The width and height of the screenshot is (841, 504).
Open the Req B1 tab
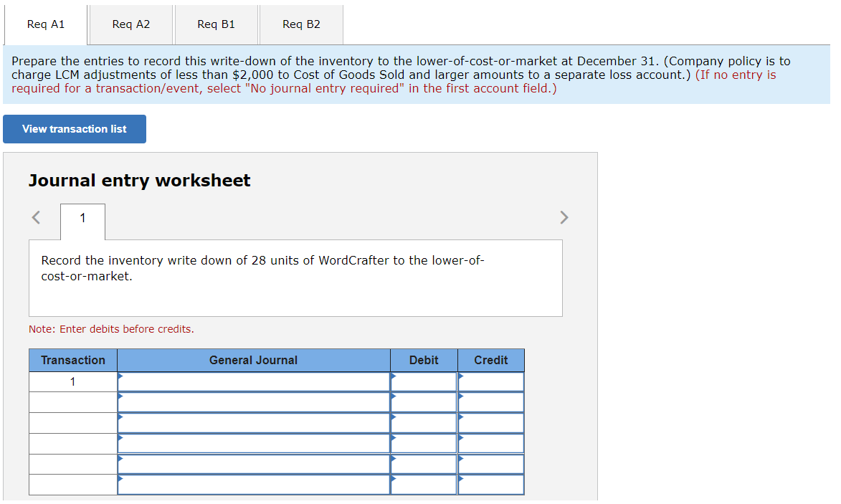pos(215,24)
